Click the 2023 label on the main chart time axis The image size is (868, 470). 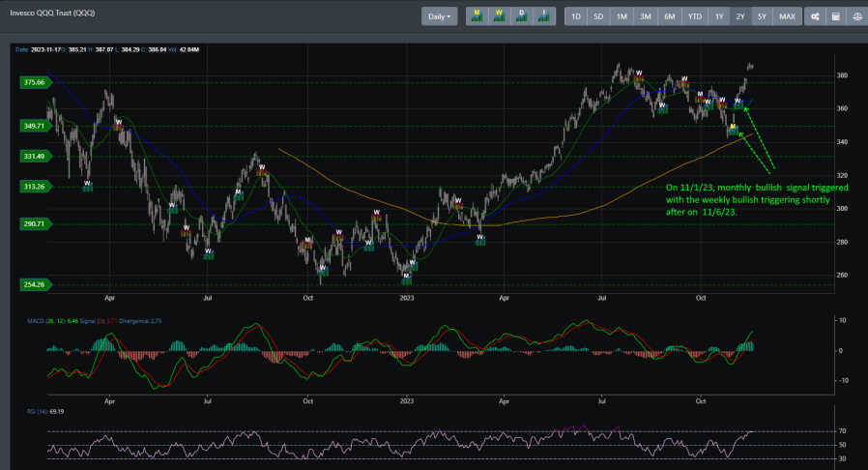pos(406,299)
